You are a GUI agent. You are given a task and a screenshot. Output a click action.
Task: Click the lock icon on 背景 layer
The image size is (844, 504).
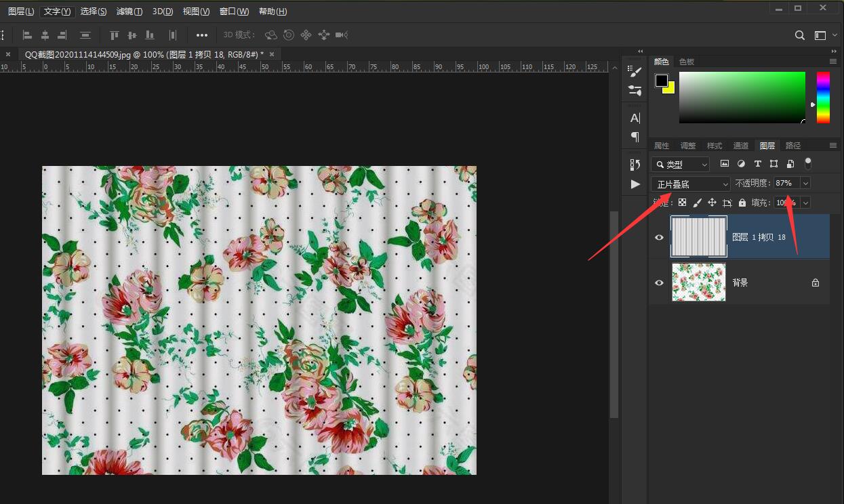click(x=816, y=282)
